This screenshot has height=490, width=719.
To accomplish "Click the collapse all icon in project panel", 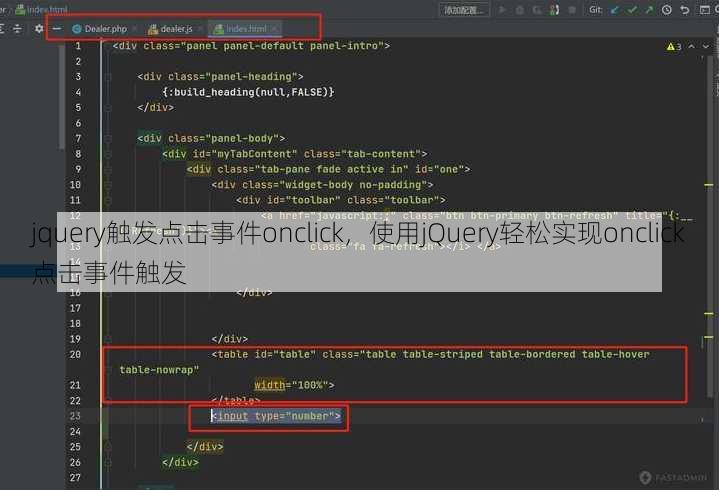I will point(17,29).
